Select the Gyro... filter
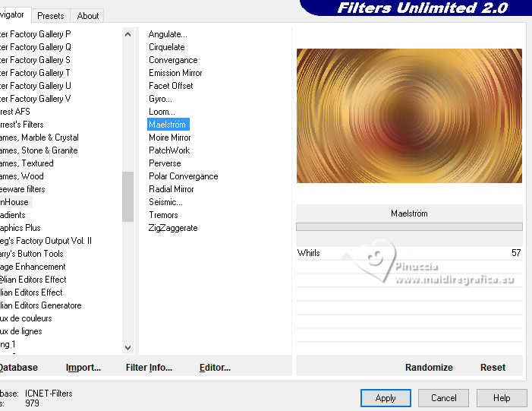 click(160, 99)
